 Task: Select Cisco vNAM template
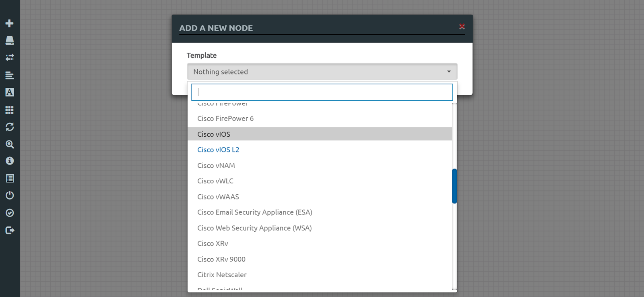tap(320, 166)
